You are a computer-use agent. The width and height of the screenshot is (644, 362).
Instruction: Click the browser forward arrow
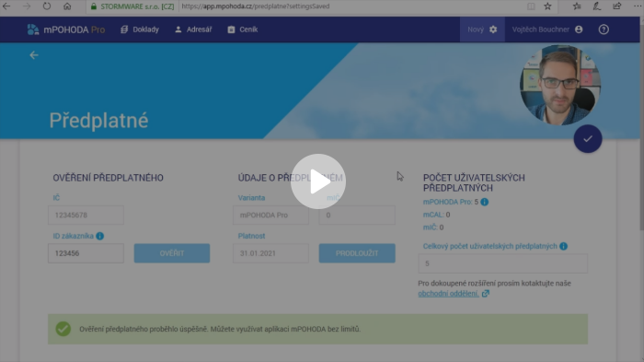pyautogui.click(x=27, y=6)
